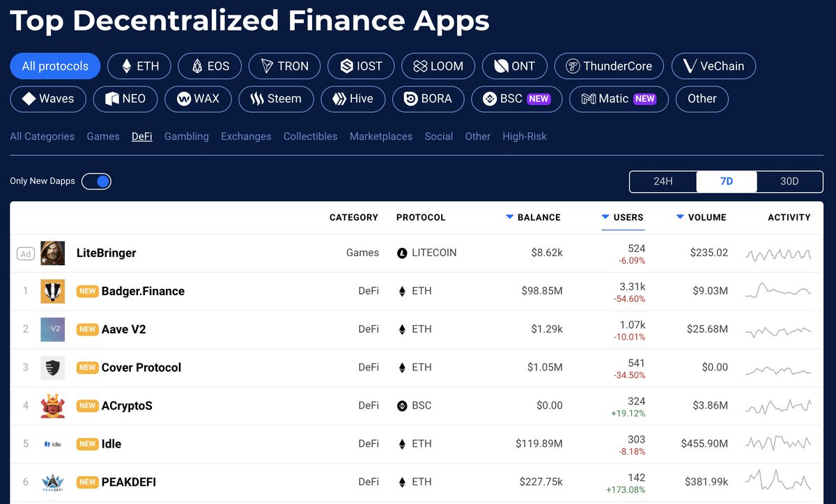
Task: Click the $98.85M balance for Badger.Finance
Action: [x=542, y=291]
